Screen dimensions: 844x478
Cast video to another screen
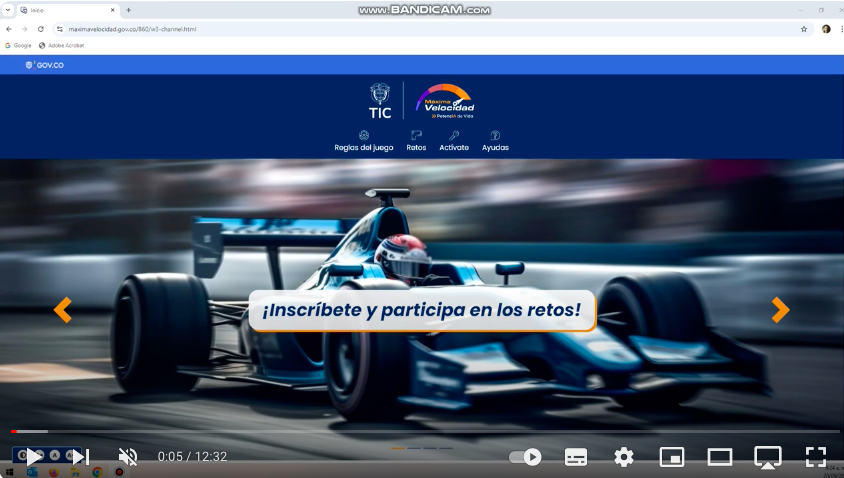(x=767, y=457)
